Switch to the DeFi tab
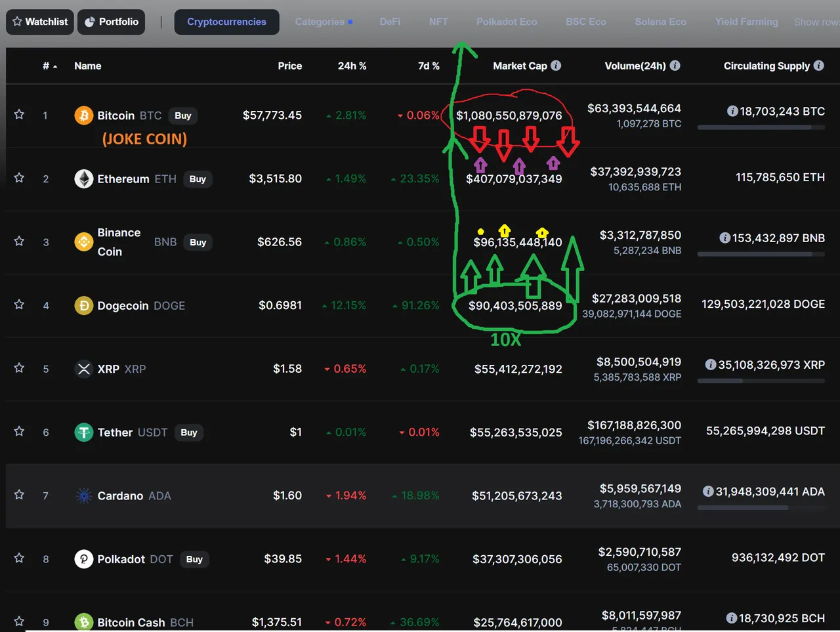The width and height of the screenshot is (840, 632). coord(390,22)
